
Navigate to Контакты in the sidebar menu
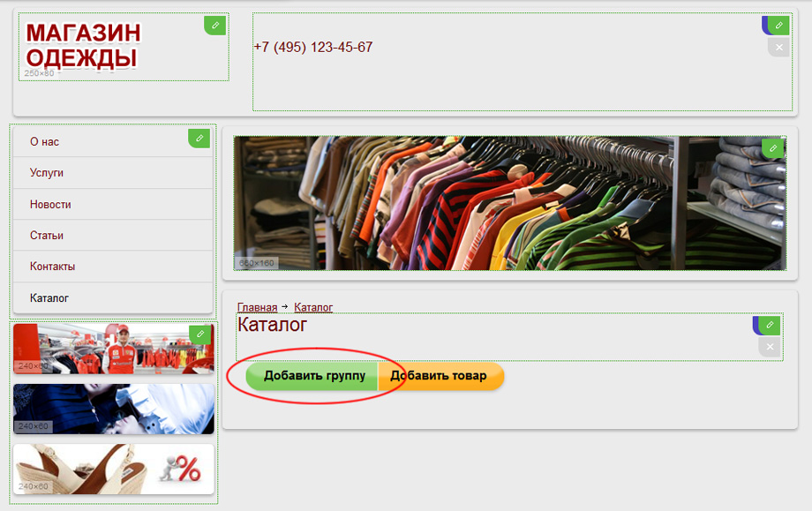[52, 267]
